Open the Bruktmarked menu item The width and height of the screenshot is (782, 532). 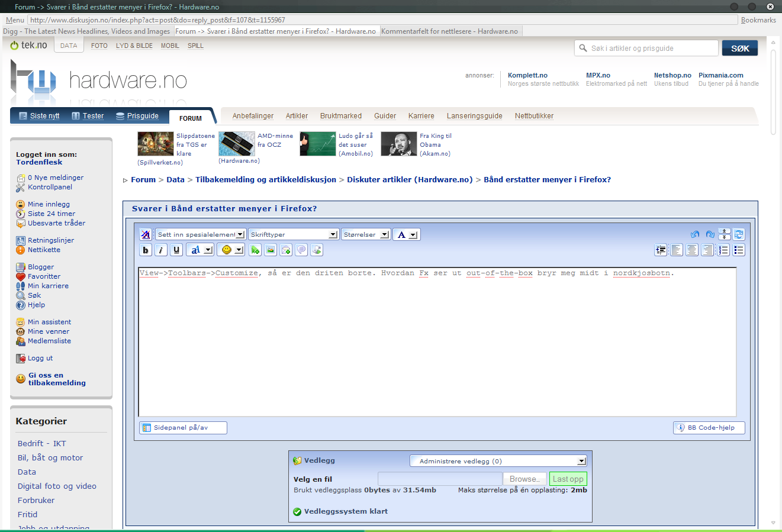click(341, 116)
